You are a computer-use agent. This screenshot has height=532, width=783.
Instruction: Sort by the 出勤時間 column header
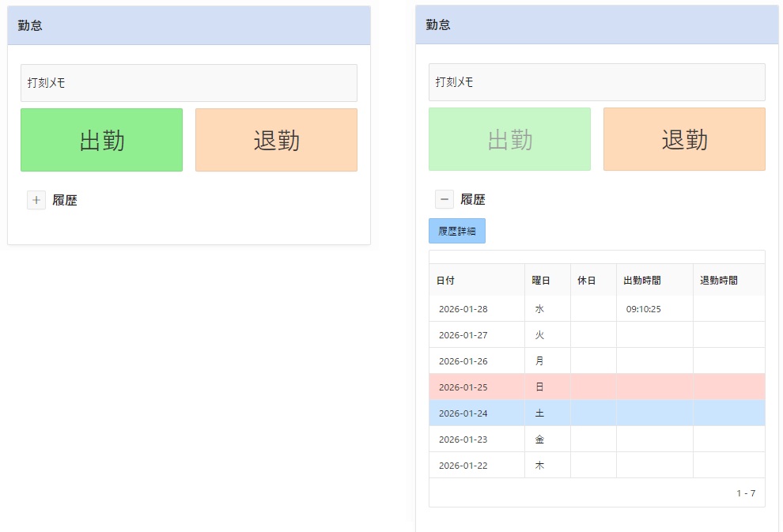642,280
